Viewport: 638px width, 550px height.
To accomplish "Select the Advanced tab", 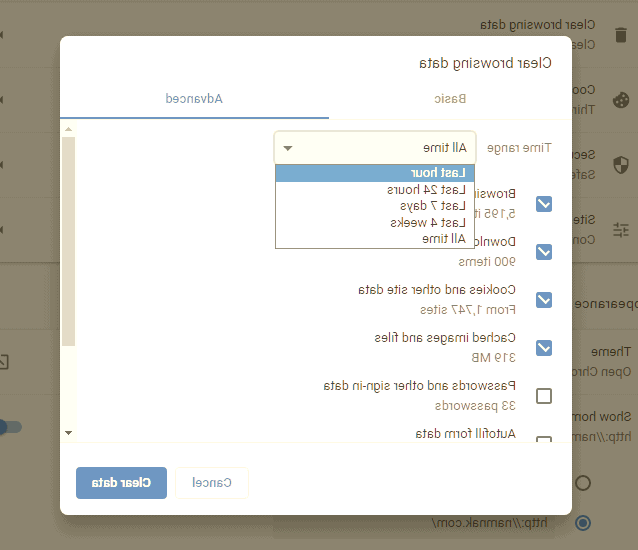I will (194, 99).
